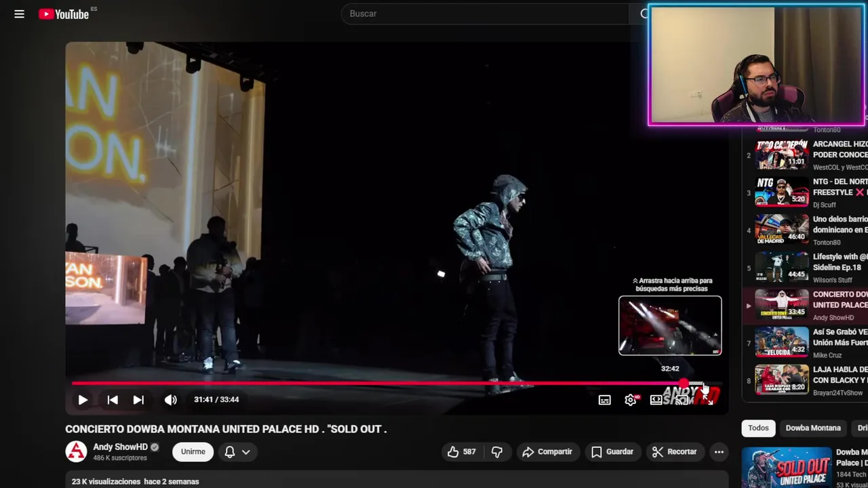868x488 pixels.
Task: Click Guardar to save video
Action: tap(612, 451)
